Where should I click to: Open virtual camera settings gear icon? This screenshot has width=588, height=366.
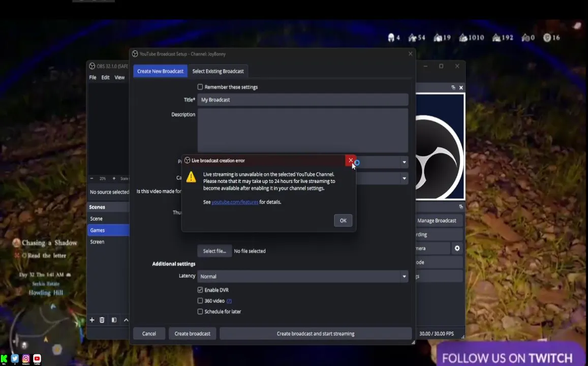(x=457, y=248)
